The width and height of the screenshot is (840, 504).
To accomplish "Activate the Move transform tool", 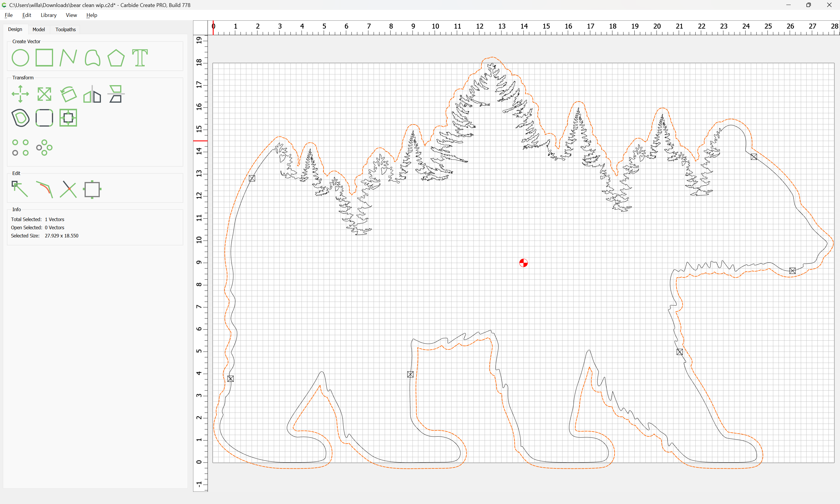I will pos(20,94).
